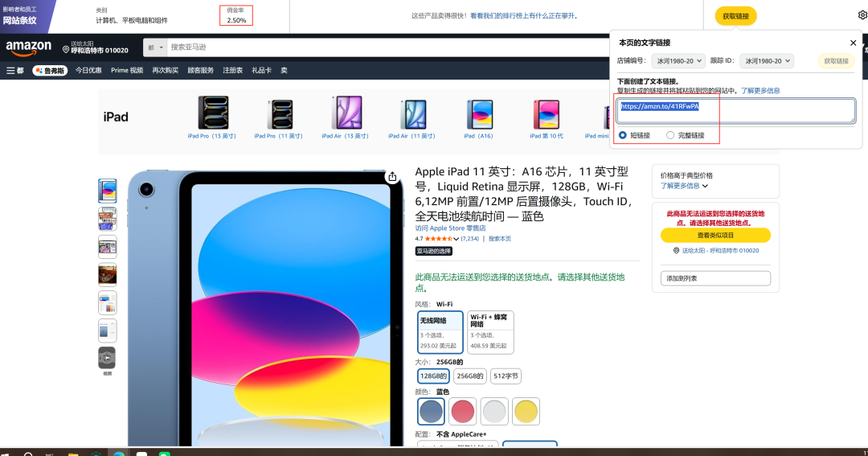Visit the Apple Store link

[x=451, y=228]
